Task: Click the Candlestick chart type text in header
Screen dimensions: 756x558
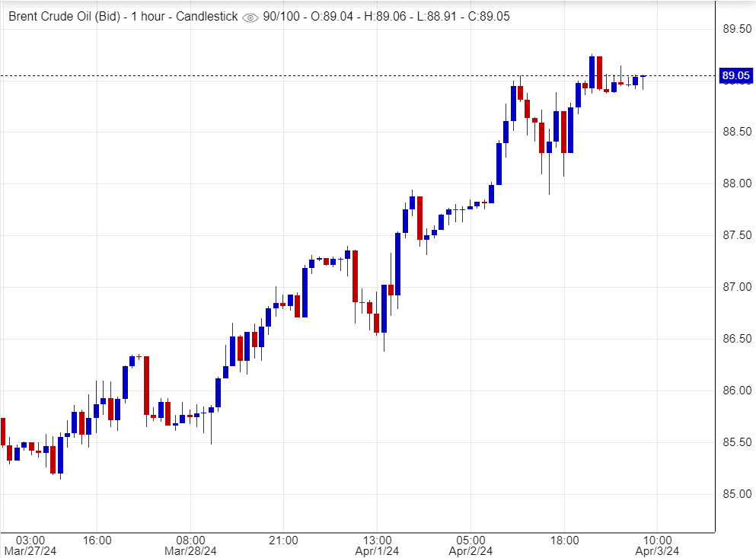Action: [207, 17]
